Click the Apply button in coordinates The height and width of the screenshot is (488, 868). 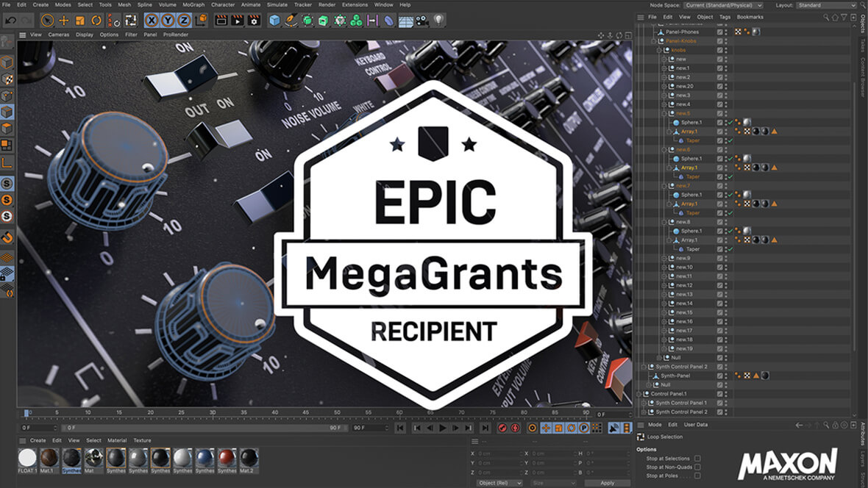pos(608,483)
